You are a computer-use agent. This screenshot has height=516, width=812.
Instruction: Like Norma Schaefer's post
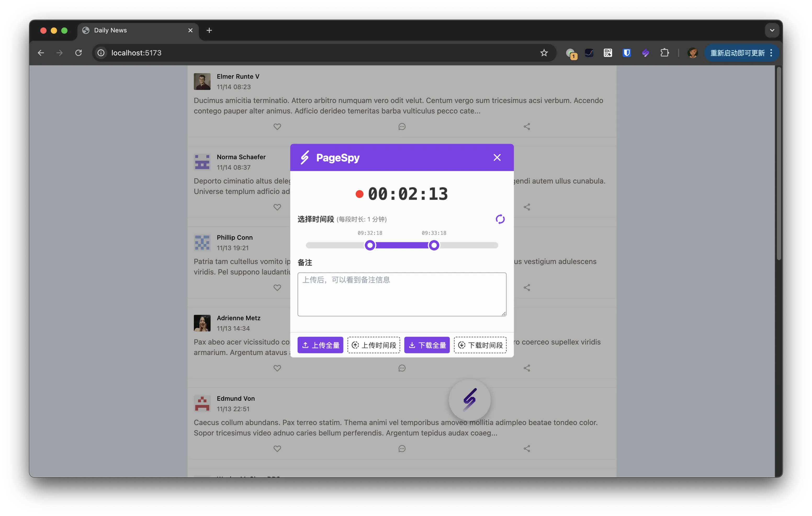[x=277, y=207]
